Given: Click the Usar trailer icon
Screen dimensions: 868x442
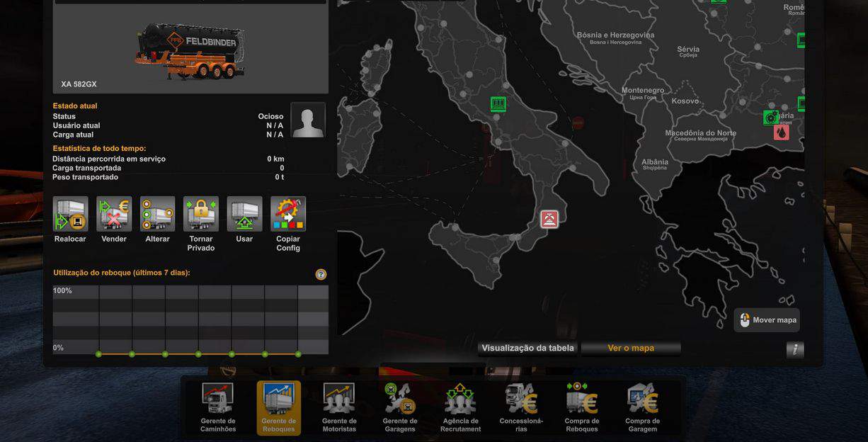Looking at the screenshot, I should 244,214.
